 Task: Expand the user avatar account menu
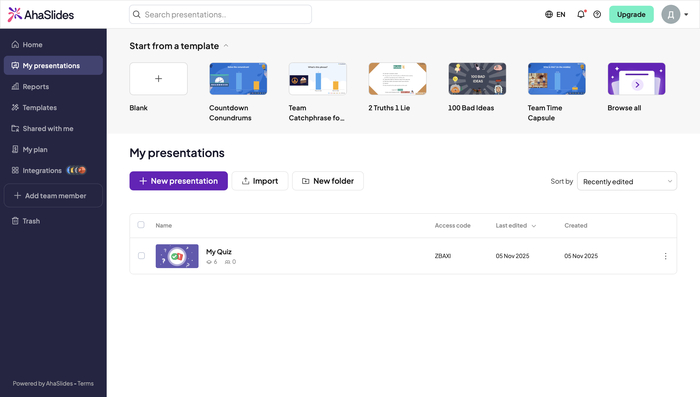(675, 14)
